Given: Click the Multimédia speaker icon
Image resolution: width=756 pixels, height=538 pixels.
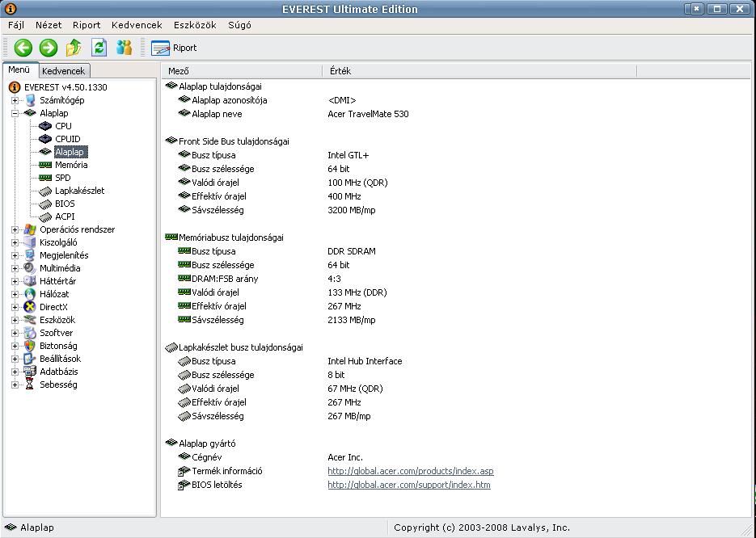Looking at the screenshot, I should [x=30, y=268].
